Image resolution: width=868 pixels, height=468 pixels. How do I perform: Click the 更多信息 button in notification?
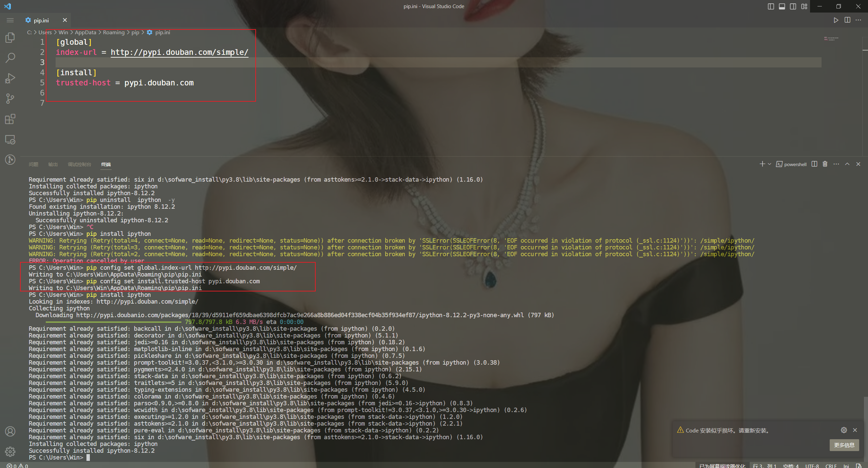[844, 445]
